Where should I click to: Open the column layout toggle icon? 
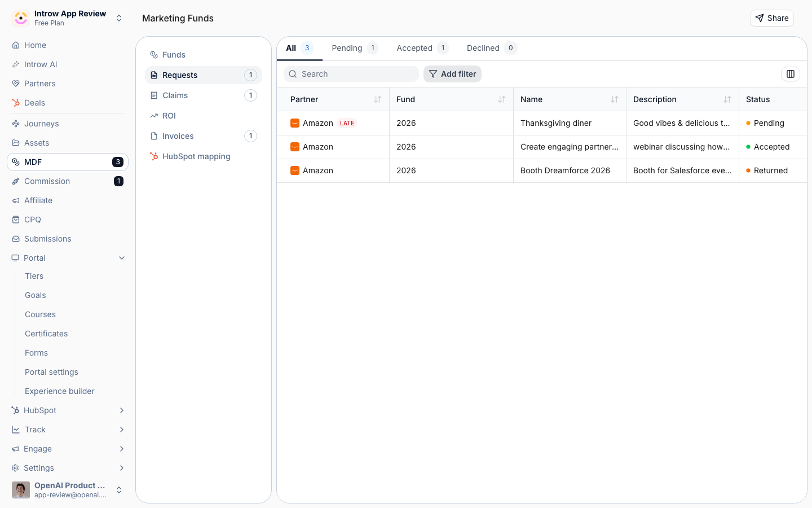pos(791,74)
